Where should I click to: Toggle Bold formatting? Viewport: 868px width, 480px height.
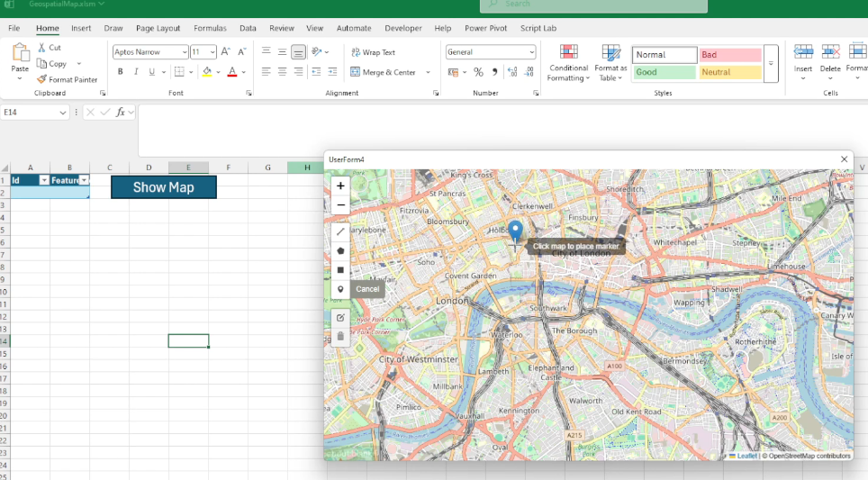[x=120, y=72]
